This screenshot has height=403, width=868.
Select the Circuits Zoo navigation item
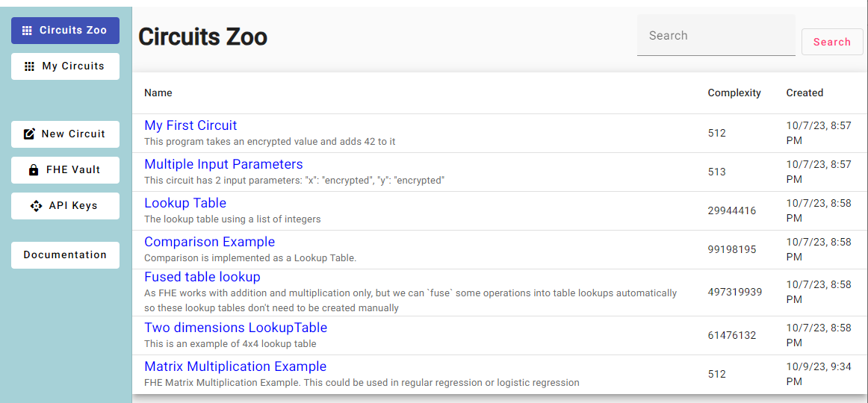(65, 31)
